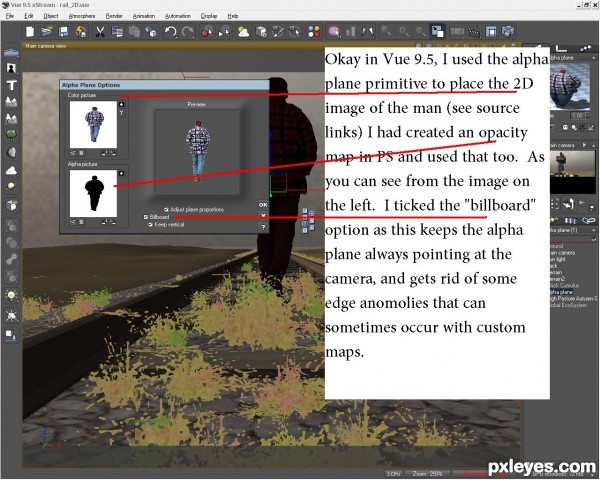Screen dimensions: 600x480
Task: Toggle the Billboard checkbox
Action: click(146, 217)
